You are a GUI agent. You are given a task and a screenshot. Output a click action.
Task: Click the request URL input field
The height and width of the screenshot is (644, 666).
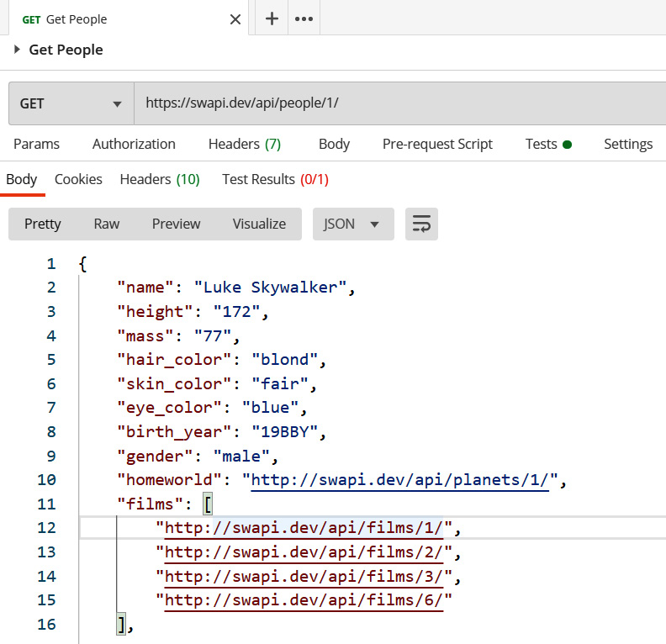click(x=399, y=103)
